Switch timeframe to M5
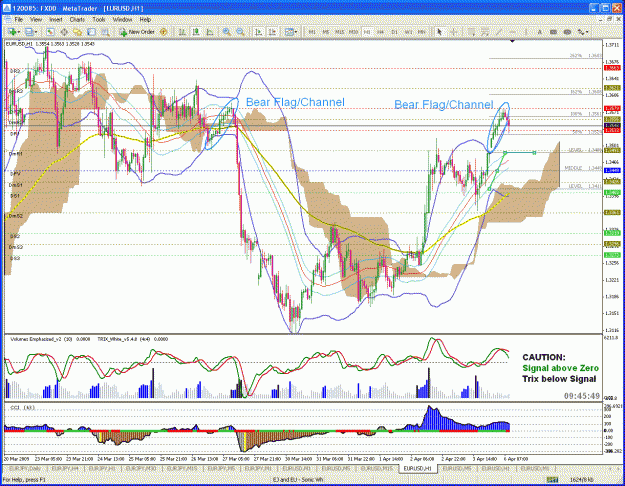Viewport: 625px width, 486px height. pyautogui.click(x=326, y=32)
